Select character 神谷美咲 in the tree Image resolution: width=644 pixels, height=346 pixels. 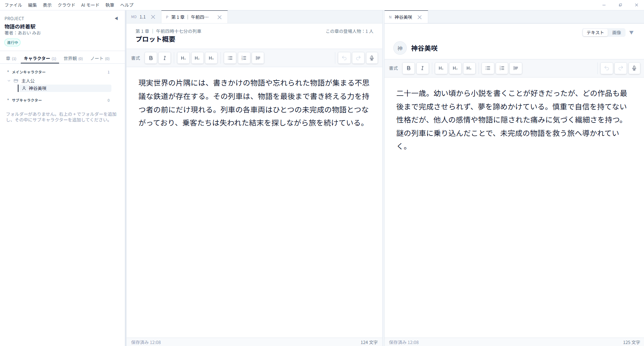click(x=65, y=88)
